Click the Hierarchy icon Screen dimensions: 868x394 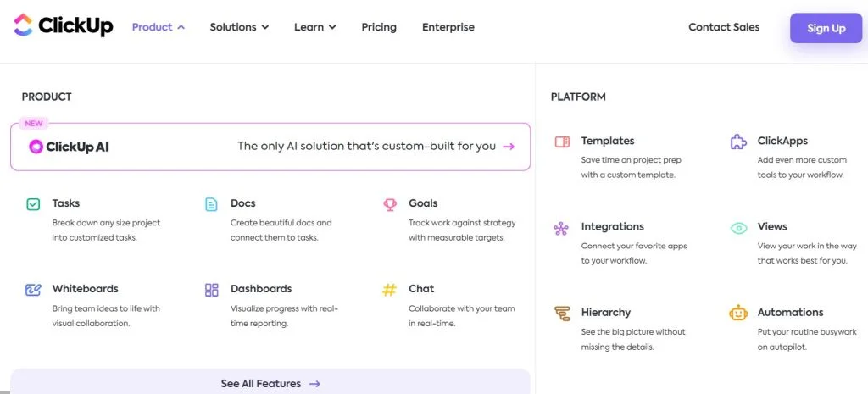561,314
